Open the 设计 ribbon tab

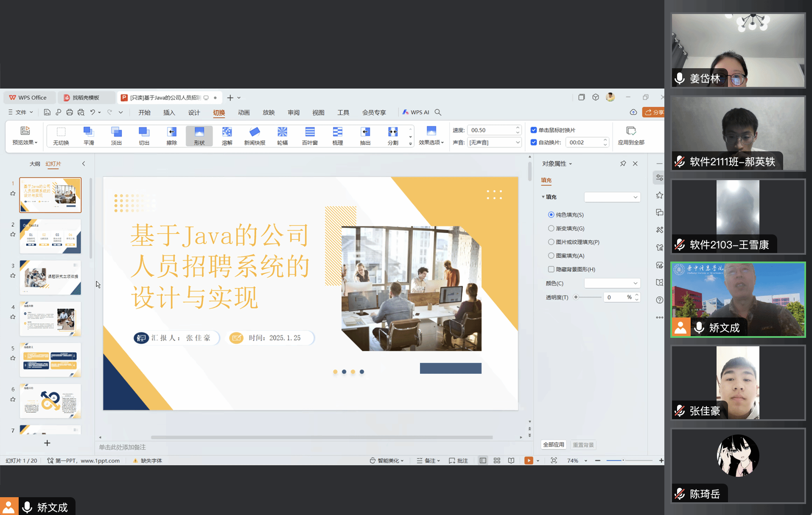click(194, 112)
